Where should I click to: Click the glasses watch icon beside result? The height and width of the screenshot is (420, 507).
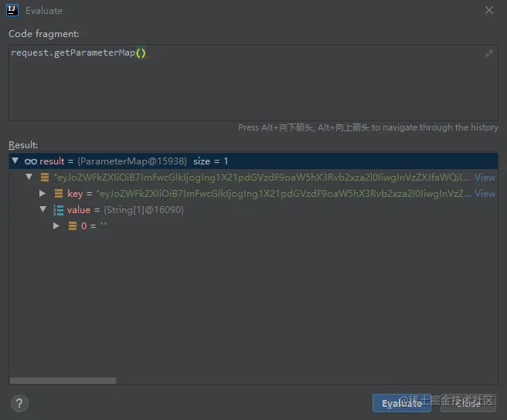pyautogui.click(x=31, y=161)
